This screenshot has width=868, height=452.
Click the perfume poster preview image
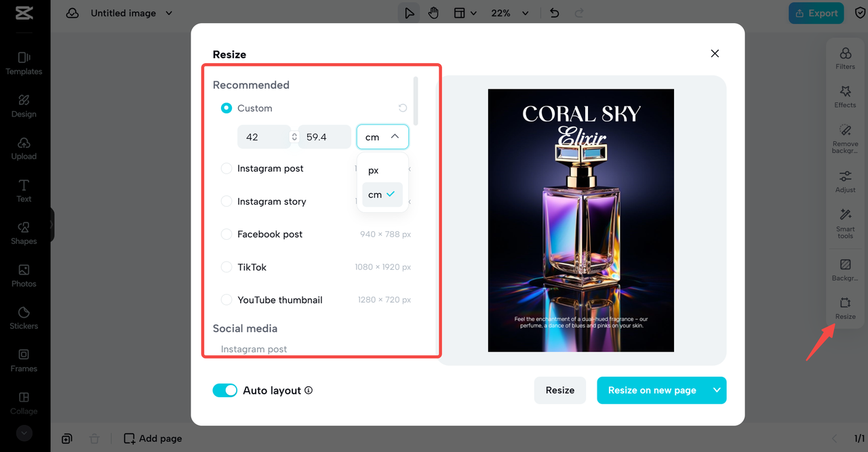point(581,220)
